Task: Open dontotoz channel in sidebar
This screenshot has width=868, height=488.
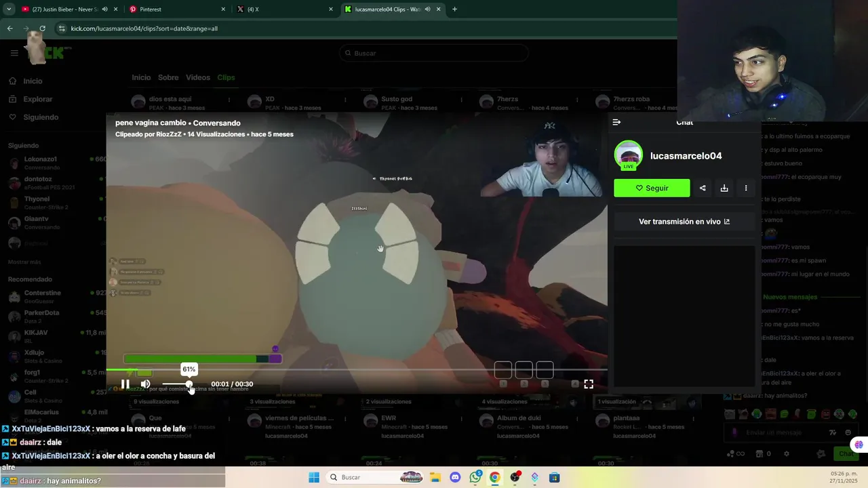Action: click(x=54, y=183)
